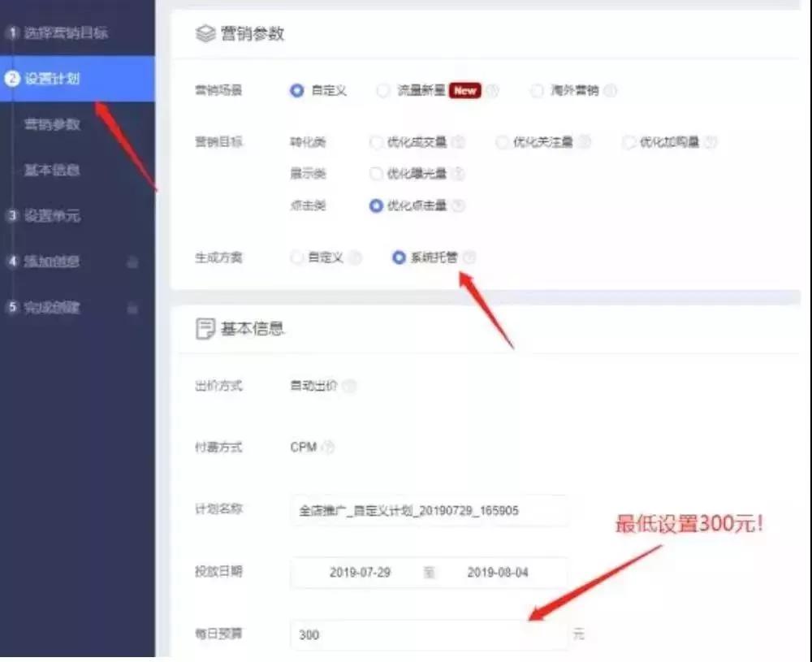Open end date picker 2019-08-04

497,573
